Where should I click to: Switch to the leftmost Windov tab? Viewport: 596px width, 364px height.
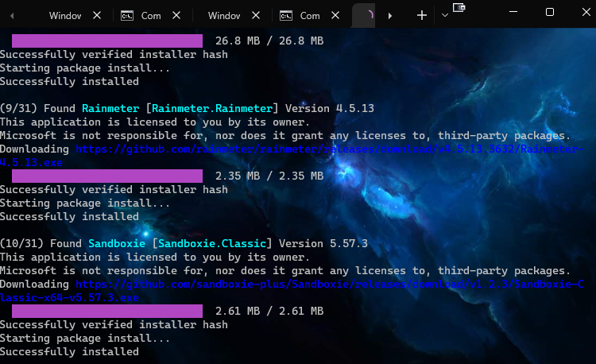coord(65,16)
